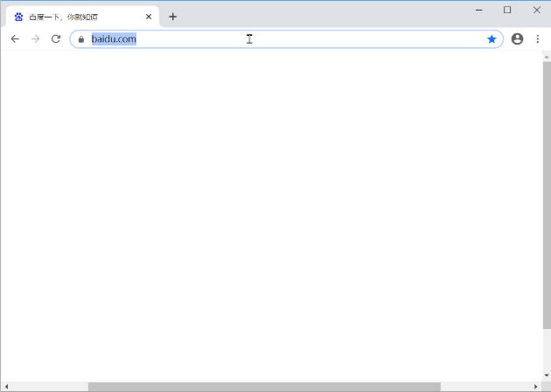Click the horizontal scrollbar left arrow
551x392 pixels.
pyautogui.click(x=5, y=387)
